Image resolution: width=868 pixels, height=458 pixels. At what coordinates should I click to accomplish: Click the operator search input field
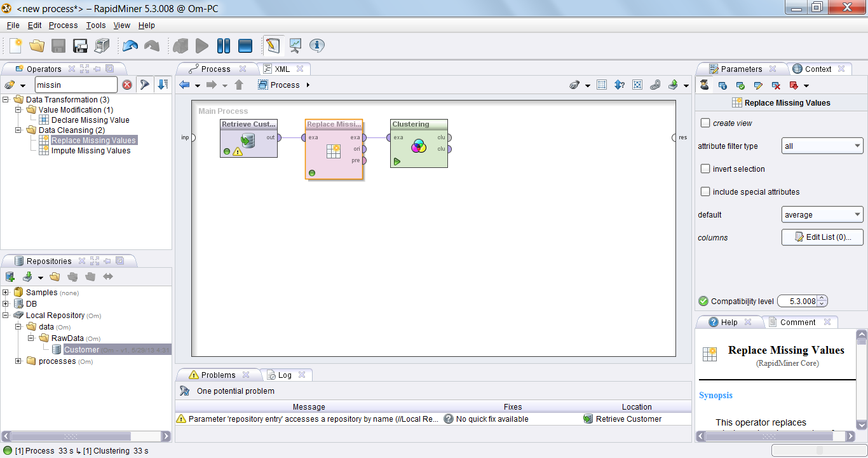(x=76, y=85)
